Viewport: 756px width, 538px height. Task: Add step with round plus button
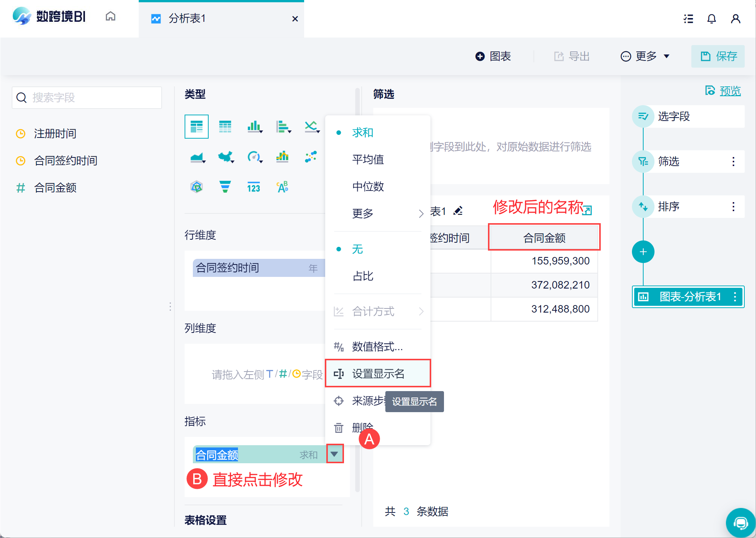(x=643, y=252)
